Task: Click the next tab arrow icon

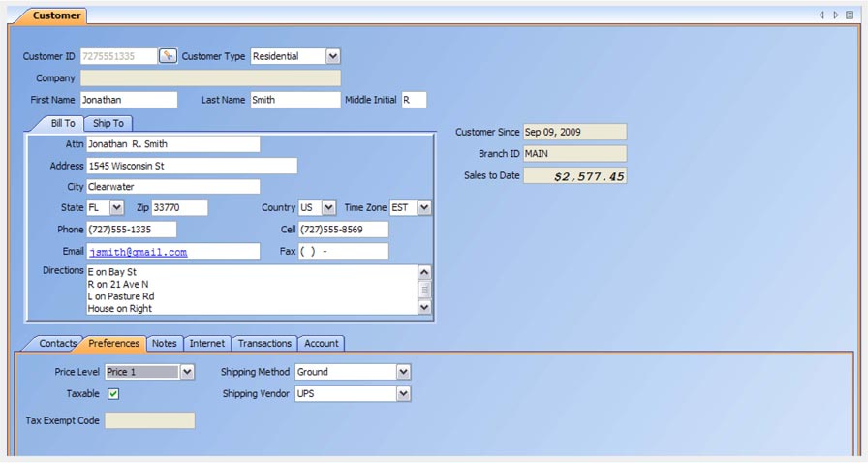Action: click(x=836, y=15)
